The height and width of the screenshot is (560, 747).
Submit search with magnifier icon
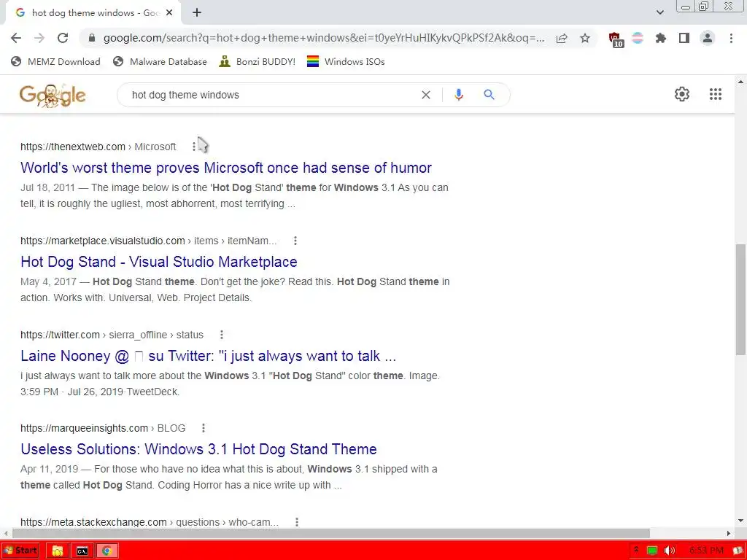pyautogui.click(x=489, y=95)
